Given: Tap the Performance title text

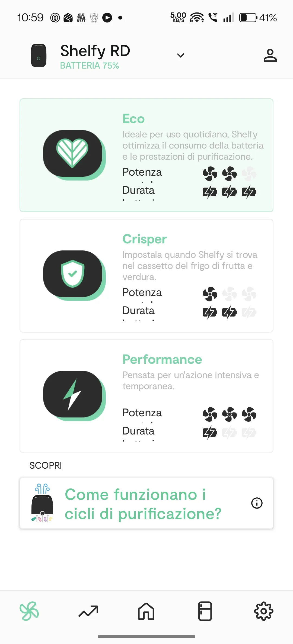Looking at the screenshot, I should pyautogui.click(x=162, y=359).
